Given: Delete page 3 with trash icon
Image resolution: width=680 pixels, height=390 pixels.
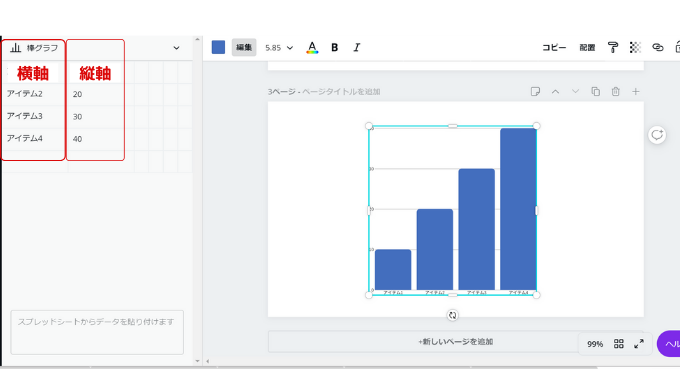Looking at the screenshot, I should click(x=615, y=92).
